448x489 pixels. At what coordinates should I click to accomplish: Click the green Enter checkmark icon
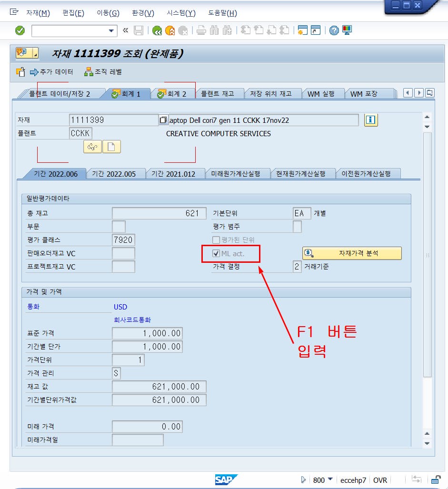(x=20, y=30)
